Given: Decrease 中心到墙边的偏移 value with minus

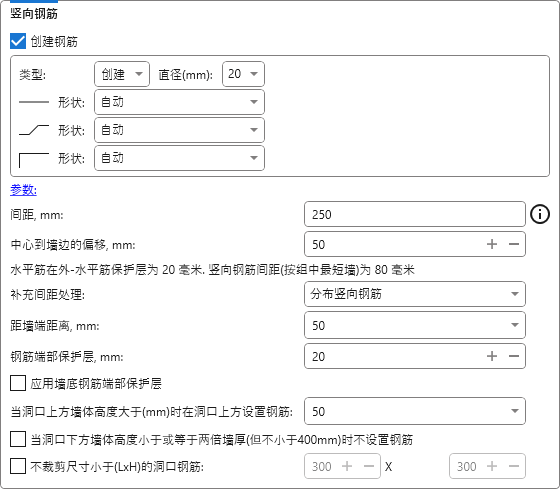Looking at the screenshot, I should click(x=514, y=244).
